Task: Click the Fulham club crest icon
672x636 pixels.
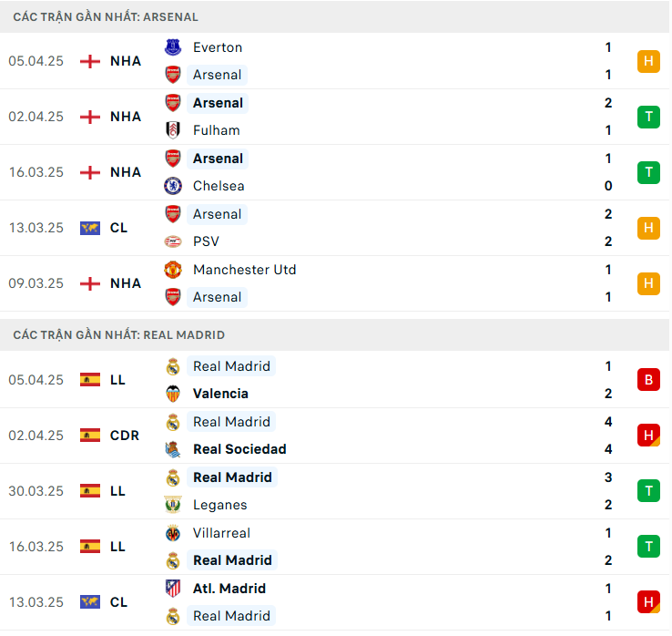Action: tap(173, 130)
